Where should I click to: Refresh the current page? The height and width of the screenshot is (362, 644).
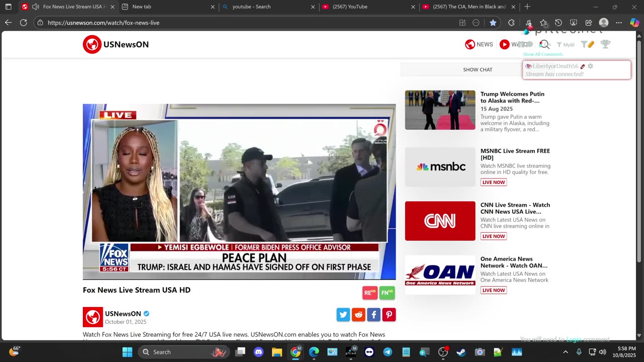click(x=23, y=23)
